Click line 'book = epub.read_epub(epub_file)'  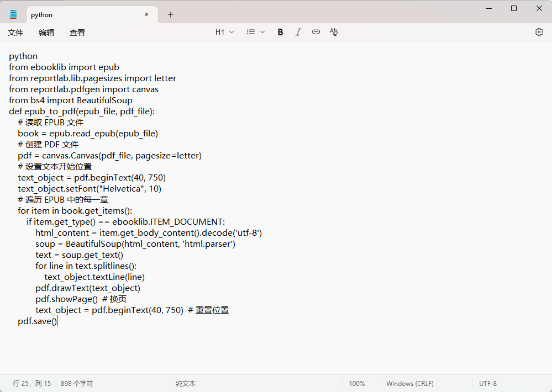(88, 134)
